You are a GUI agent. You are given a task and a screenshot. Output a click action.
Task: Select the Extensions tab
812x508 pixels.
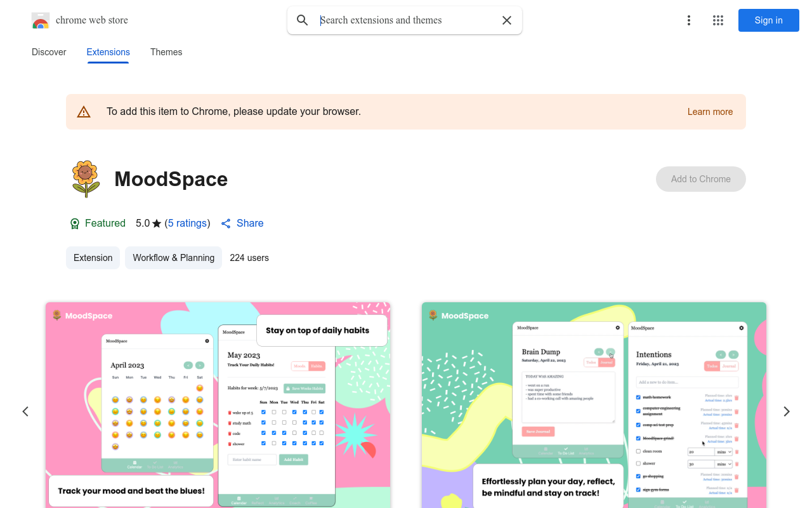coord(108,52)
